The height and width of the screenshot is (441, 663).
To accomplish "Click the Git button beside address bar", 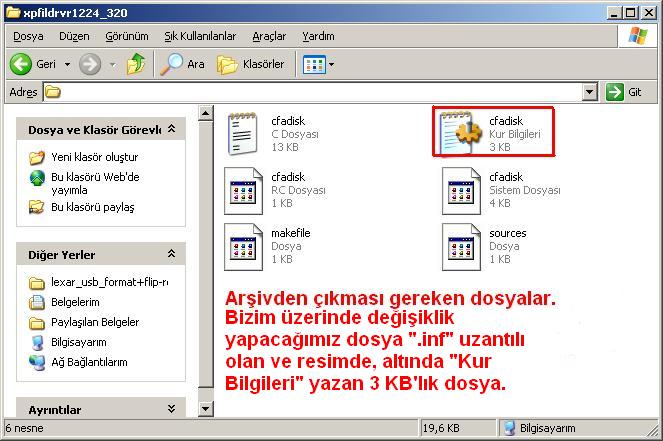I will [626, 92].
